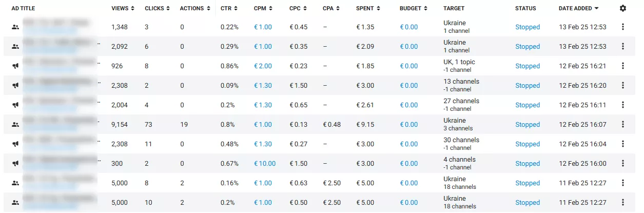Click the Stopped status of the 926 views ad
644x213 pixels.
click(528, 66)
